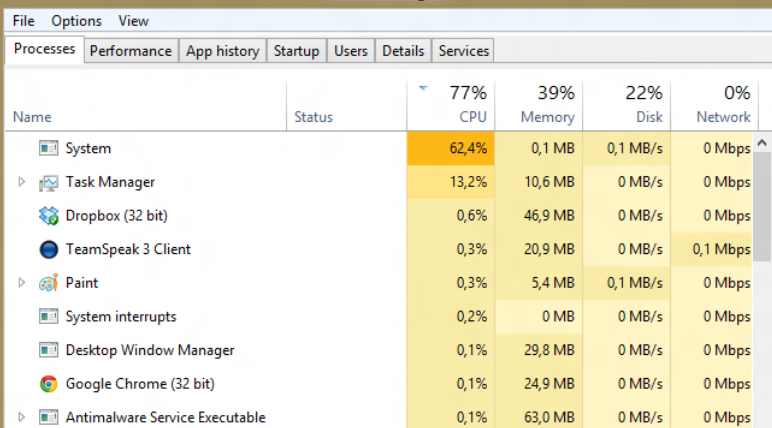The height and width of the screenshot is (428, 772).
Task: Expand the Task Manager process group
Action: click(x=21, y=182)
